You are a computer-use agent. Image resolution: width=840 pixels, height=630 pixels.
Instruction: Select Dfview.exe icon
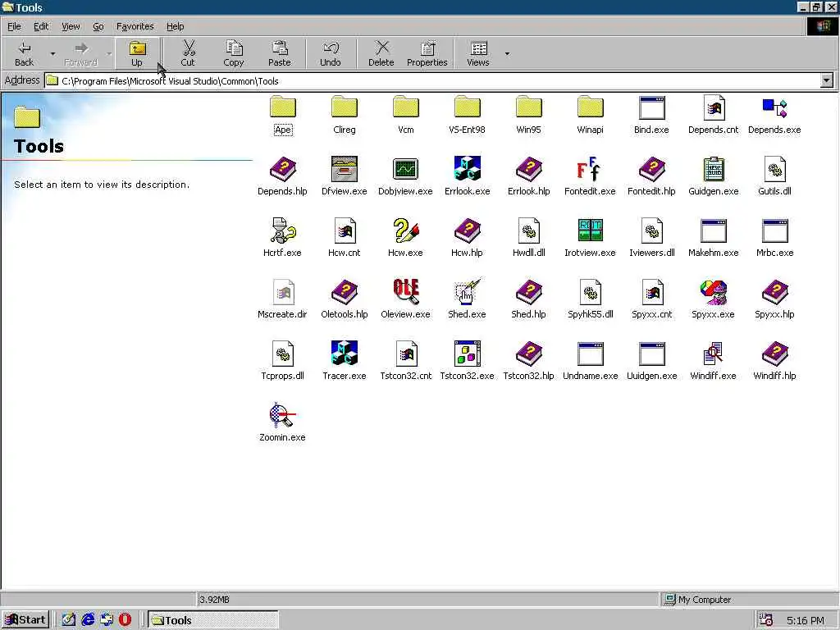click(345, 169)
